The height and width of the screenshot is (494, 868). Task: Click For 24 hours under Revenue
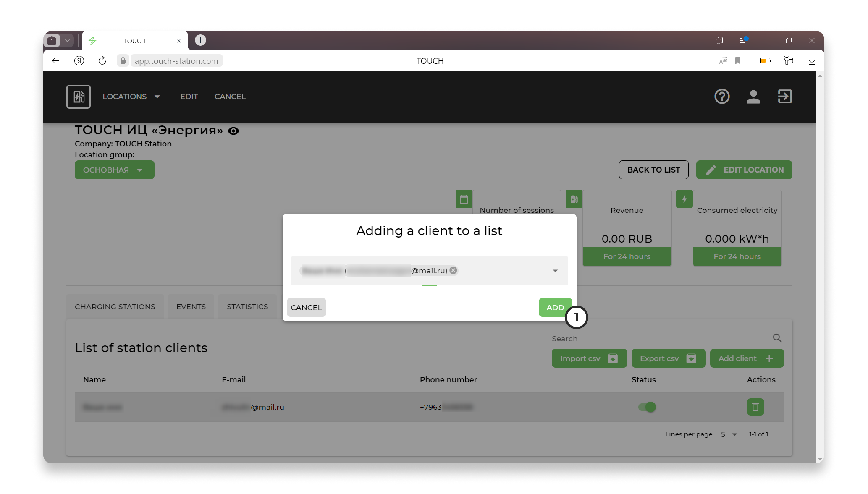627,256
